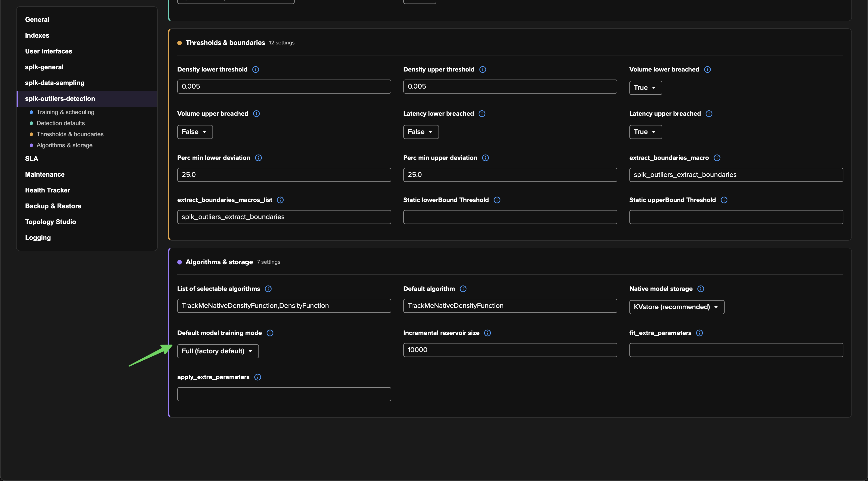
Task: Jump to Thresholds & boundaries subsection
Action: pos(70,134)
